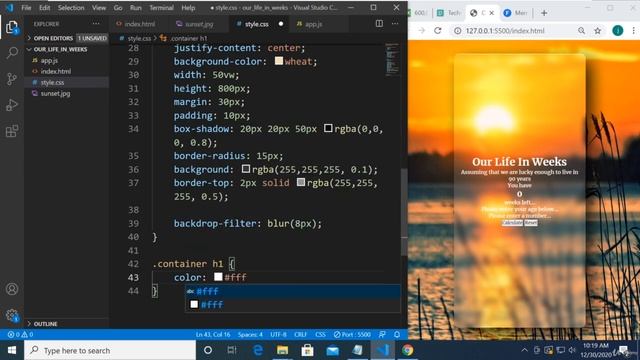Open a new Chrome tab
The height and width of the screenshot is (360, 640).
pos(544,13)
